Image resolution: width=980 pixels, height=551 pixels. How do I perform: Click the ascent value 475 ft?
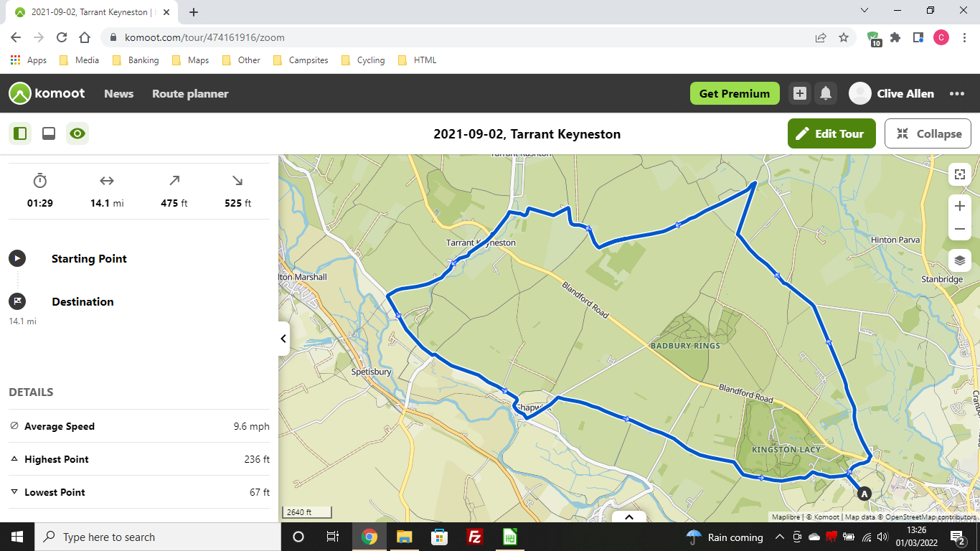174,203
